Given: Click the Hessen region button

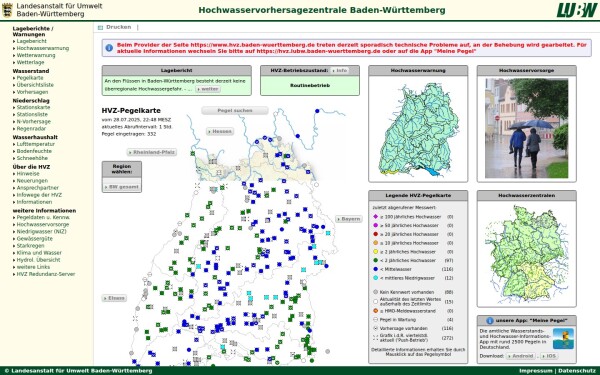Looking at the screenshot, I should pos(220,132).
